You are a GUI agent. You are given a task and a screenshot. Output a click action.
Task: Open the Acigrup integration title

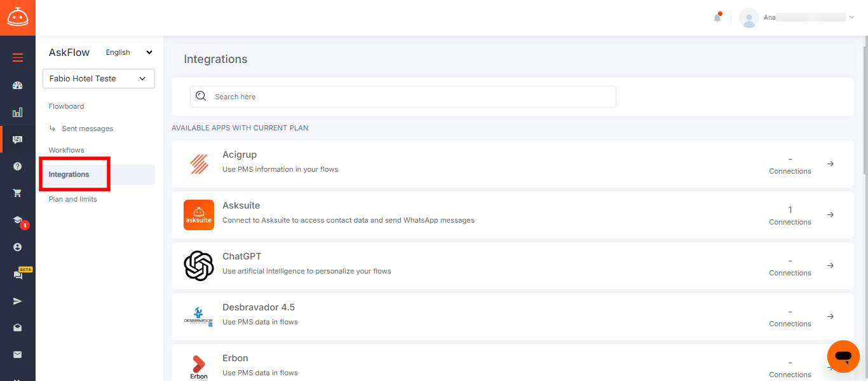click(x=240, y=155)
